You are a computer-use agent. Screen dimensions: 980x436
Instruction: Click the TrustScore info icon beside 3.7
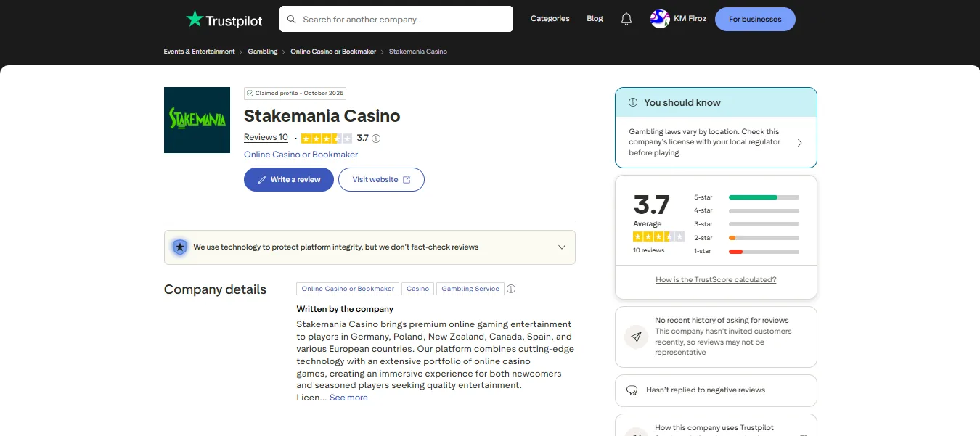coord(376,138)
